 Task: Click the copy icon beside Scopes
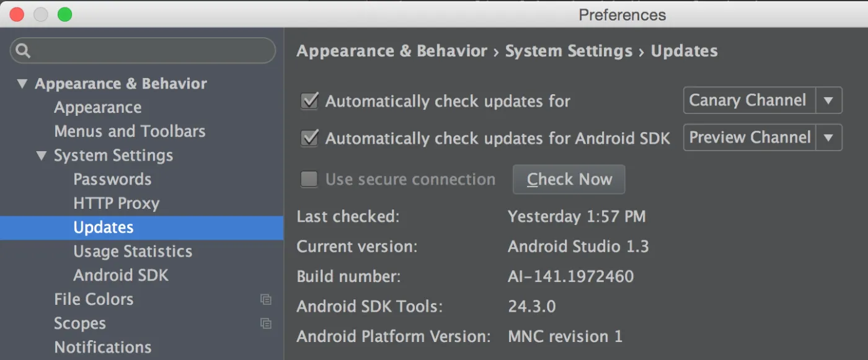point(266,323)
